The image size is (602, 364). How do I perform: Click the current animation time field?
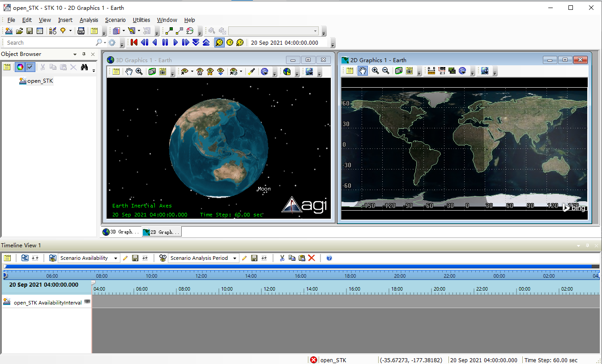tap(289, 43)
